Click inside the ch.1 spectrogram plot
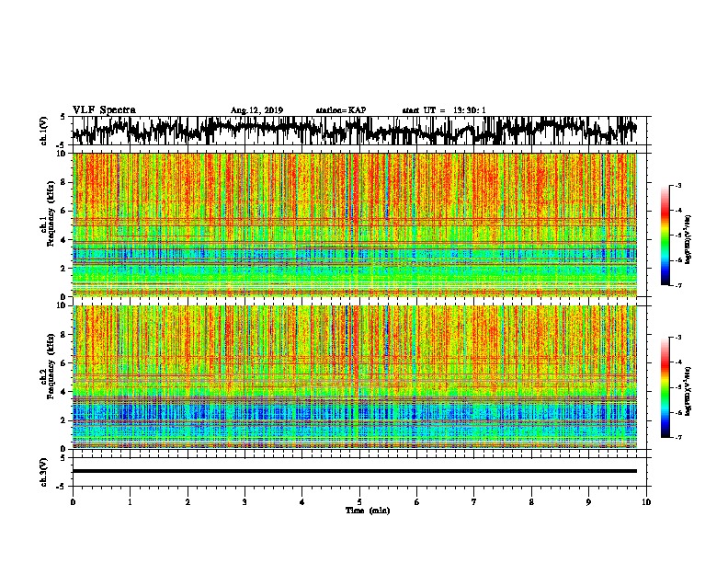728x563 pixels. tap(355, 224)
